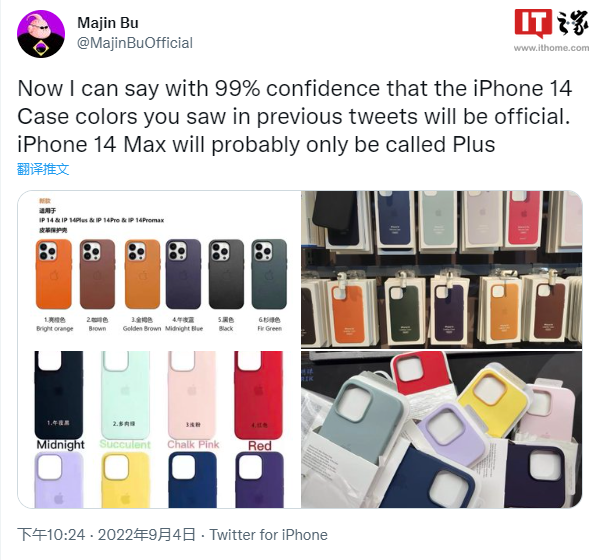598x560 pixels.
Task: Click the Midnight Blue leather case
Action: click(x=183, y=274)
